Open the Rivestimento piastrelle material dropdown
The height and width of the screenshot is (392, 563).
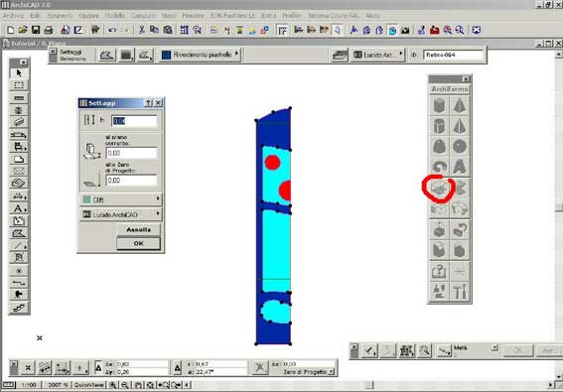(201, 55)
